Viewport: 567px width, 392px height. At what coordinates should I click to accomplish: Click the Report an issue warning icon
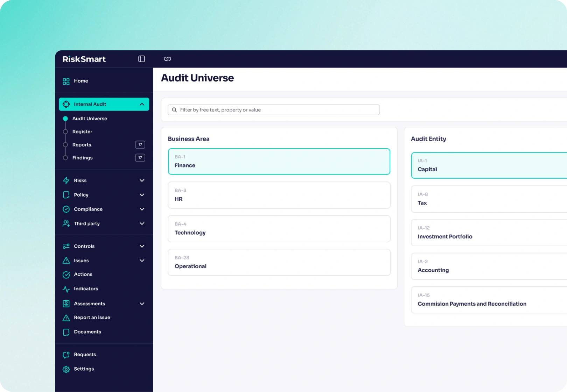66,318
